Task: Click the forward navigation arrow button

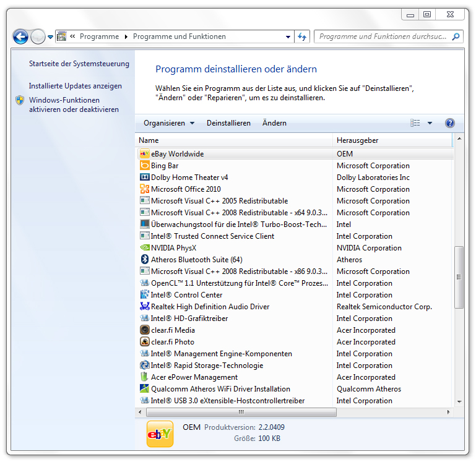Action: (x=38, y=37)
